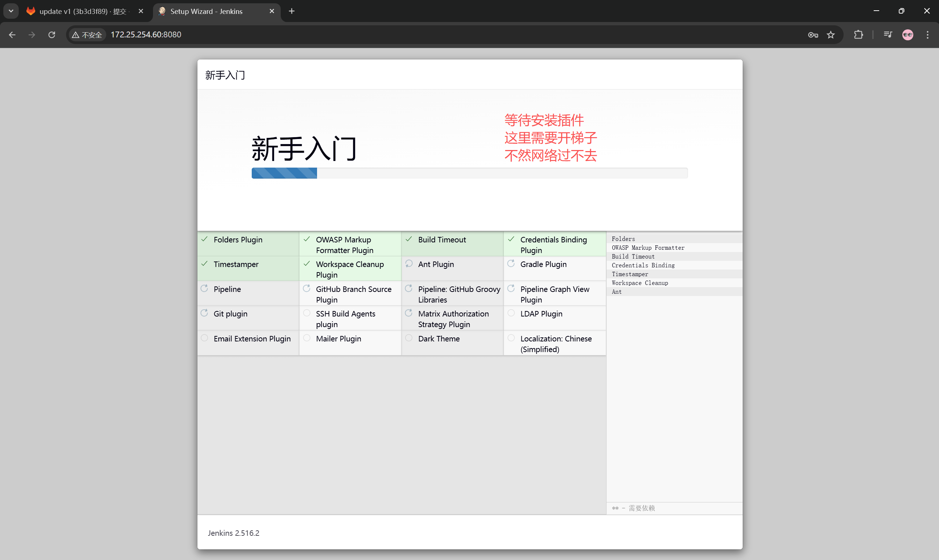The width and height of the screenshot is (939, 560).
Task: Click the checkmark beside Folders Plugin
Action: pyautogui.click(x=204, y=239)
